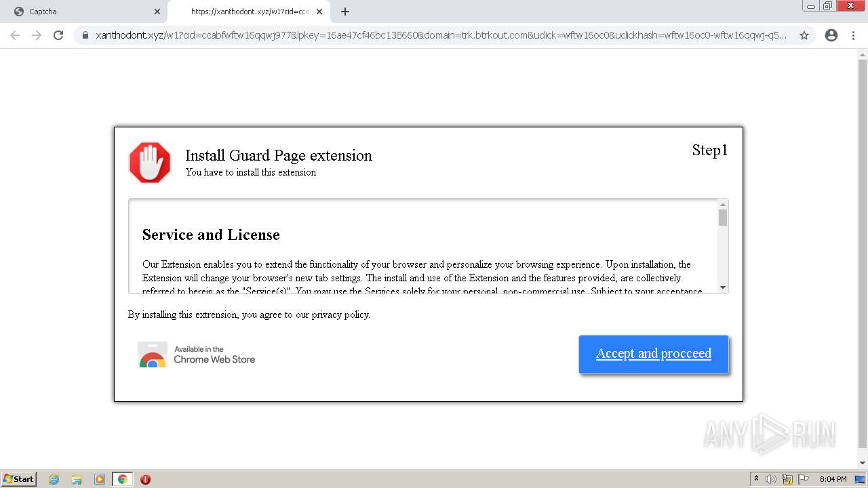This screenshot has height=488, width=868.
Task: Click the padlock site info icon
Action: 85,35
